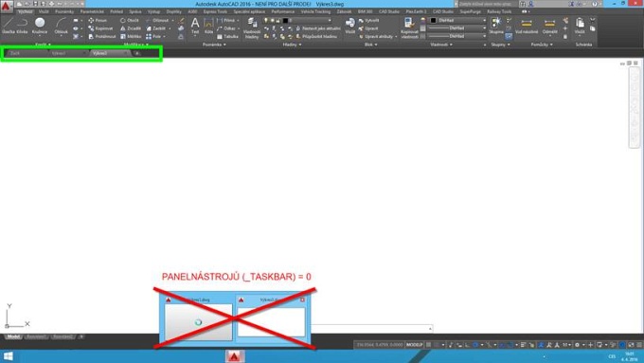
Task: Expand the Blok panel
Action: [370, 45]
